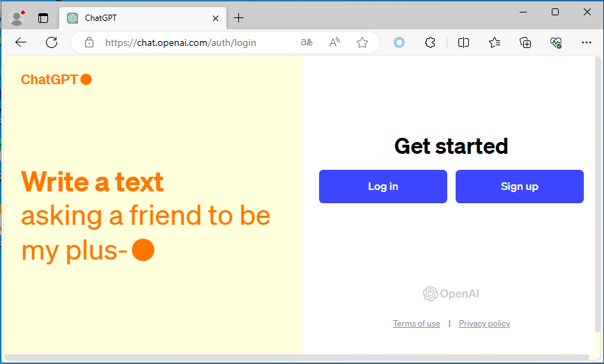The image size is (604, 364).
Task: Click the Log in button
Action: [383, 187]
